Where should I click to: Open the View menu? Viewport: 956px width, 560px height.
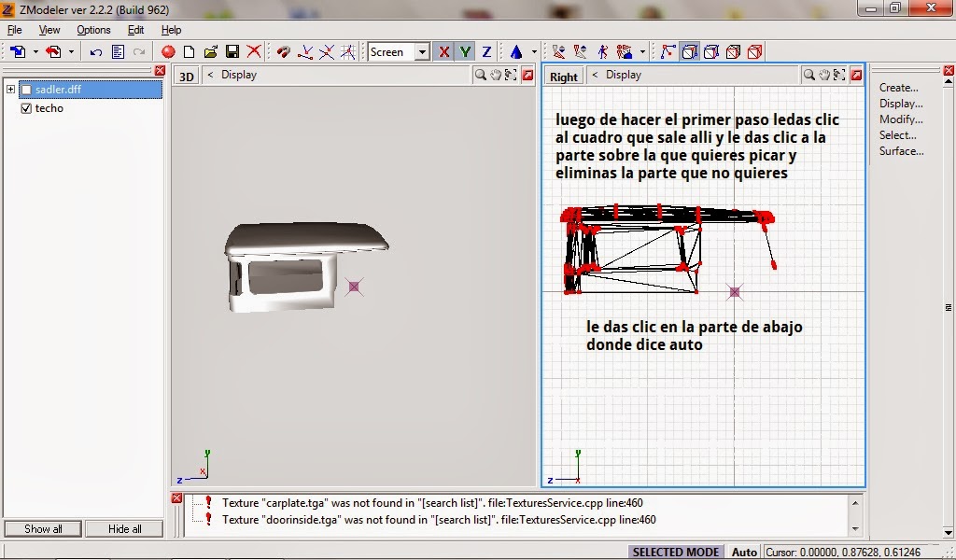tap(49, 30)
